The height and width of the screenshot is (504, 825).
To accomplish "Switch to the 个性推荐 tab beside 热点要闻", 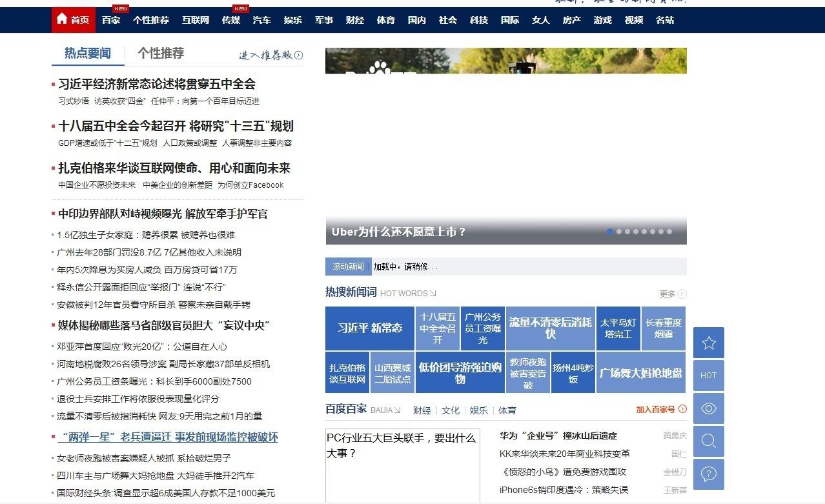I will click(x=161, y=54).
